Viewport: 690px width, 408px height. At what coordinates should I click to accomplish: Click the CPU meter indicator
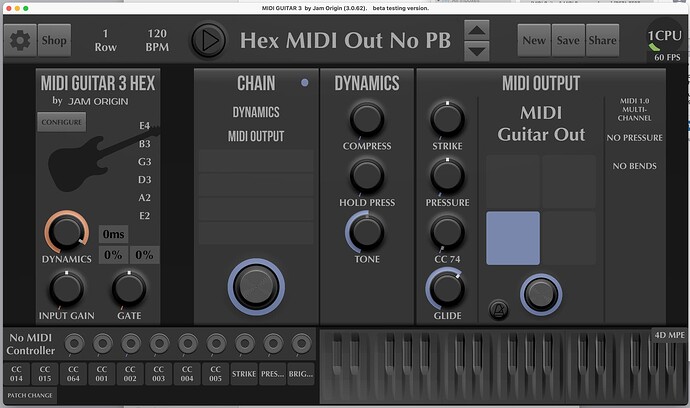pos(664,37)
